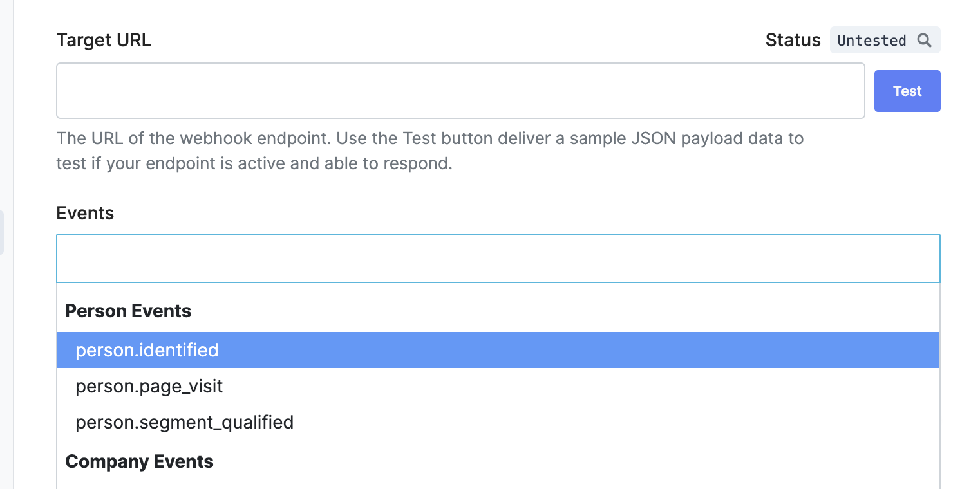Image resolution: width=980 pixels, height=489 pixels.
Task: Click the Events field label
Action: point(85,213)
